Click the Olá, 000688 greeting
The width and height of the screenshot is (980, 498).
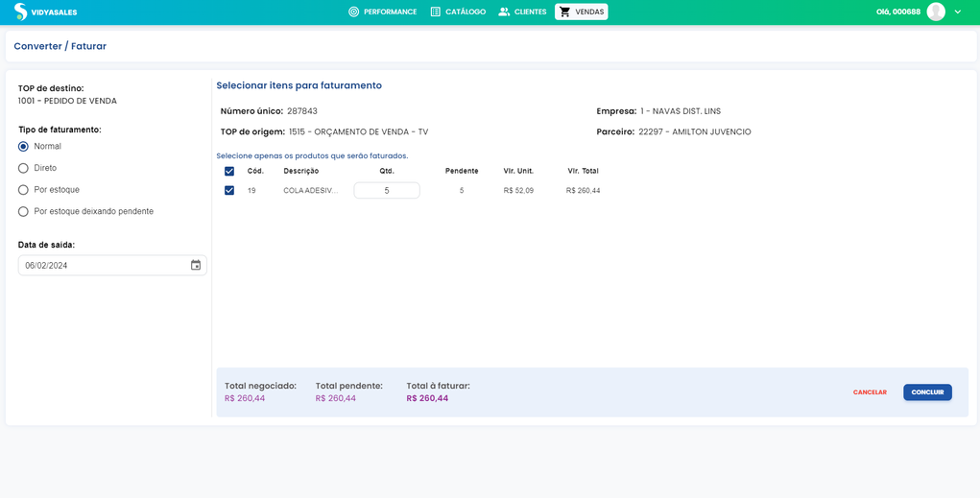click(x=898, y=12)
